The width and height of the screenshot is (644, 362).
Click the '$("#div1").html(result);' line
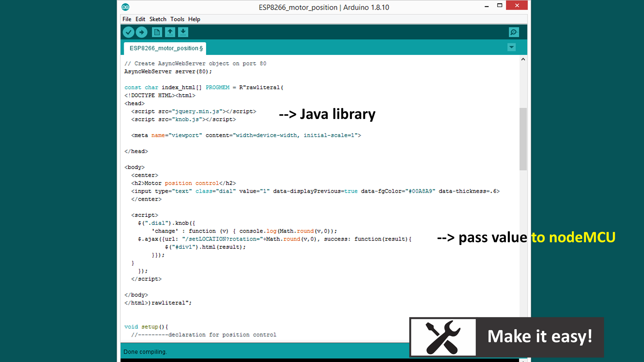(205, 247)
